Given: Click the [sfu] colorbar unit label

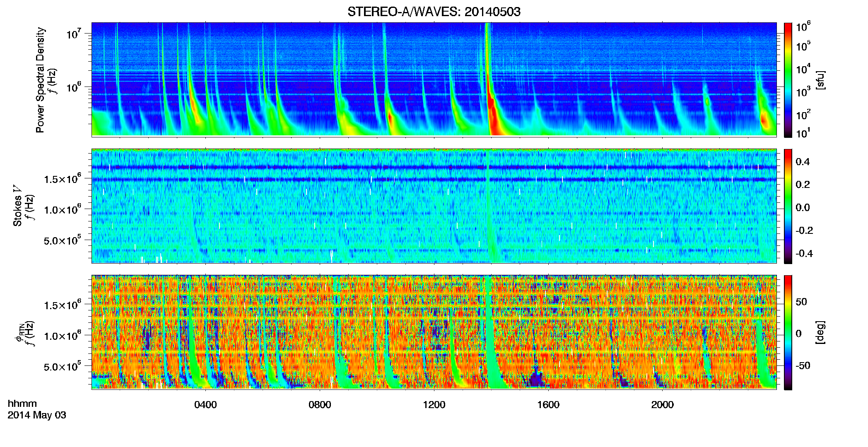Looking at the screenshot, I should click(820, 80).
